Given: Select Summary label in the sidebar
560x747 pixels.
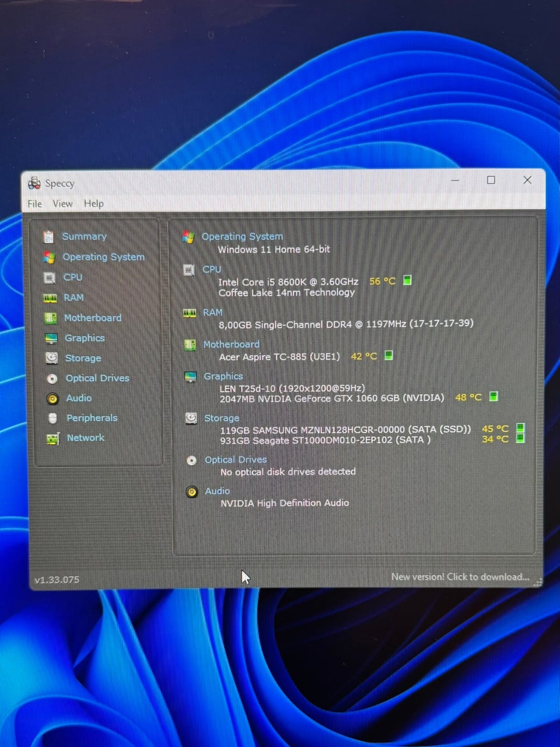Looking at the screenshot, I should point(85,236).
